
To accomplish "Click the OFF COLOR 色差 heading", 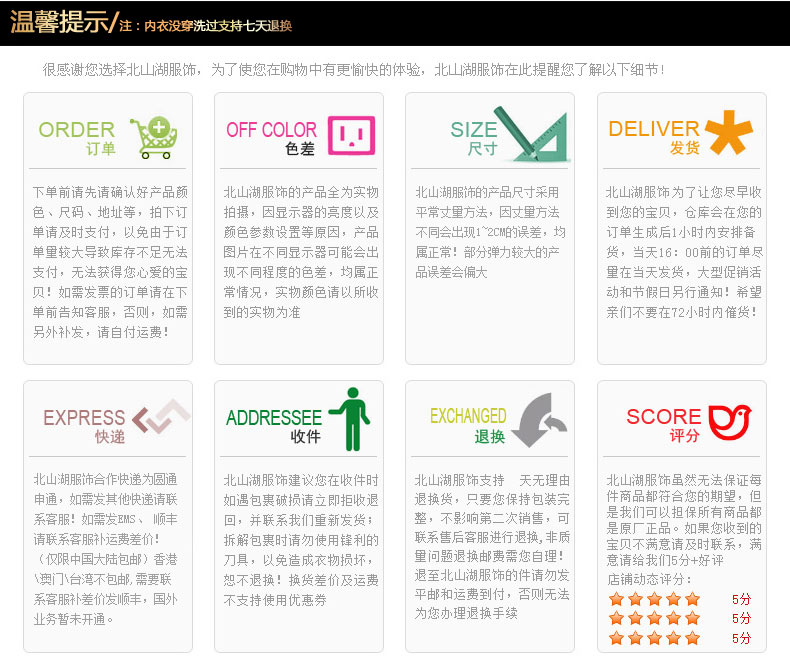I will tap(271, 138).
